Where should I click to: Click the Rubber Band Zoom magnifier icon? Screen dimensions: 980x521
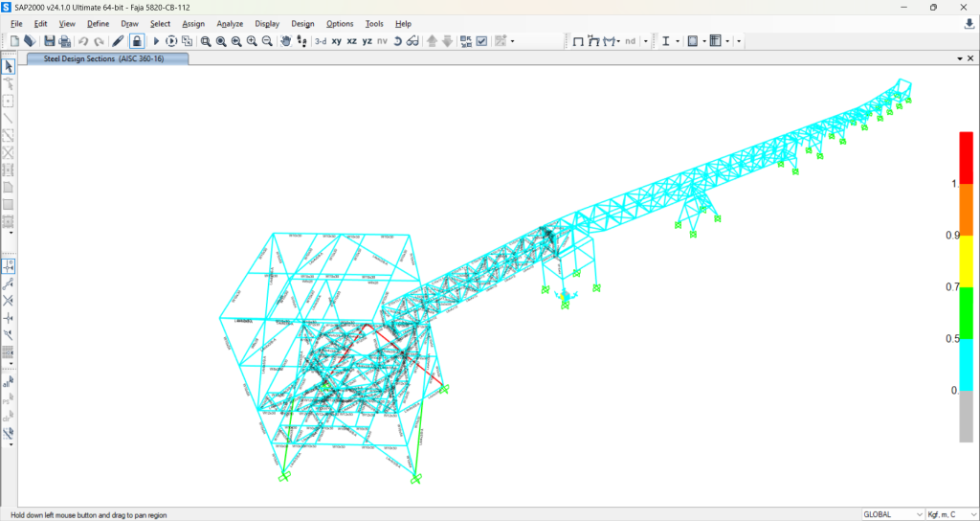[206, 41]
